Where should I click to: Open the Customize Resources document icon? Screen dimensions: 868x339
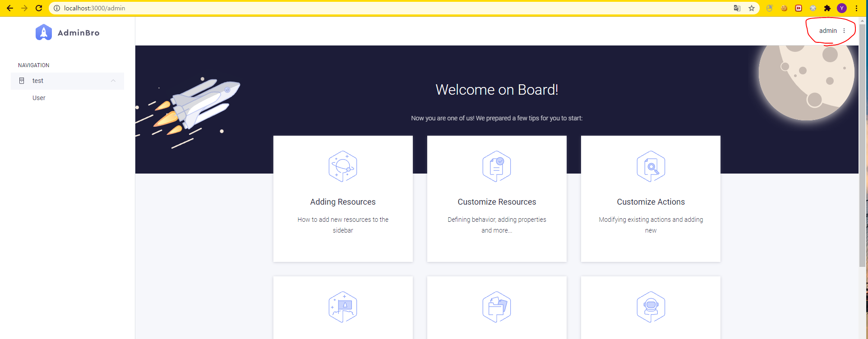click(497, 166)
